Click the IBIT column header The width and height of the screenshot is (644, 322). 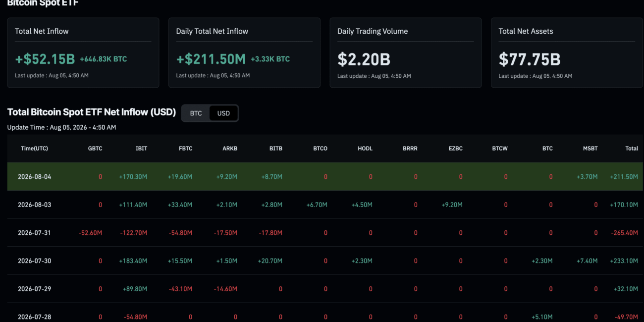141,149
